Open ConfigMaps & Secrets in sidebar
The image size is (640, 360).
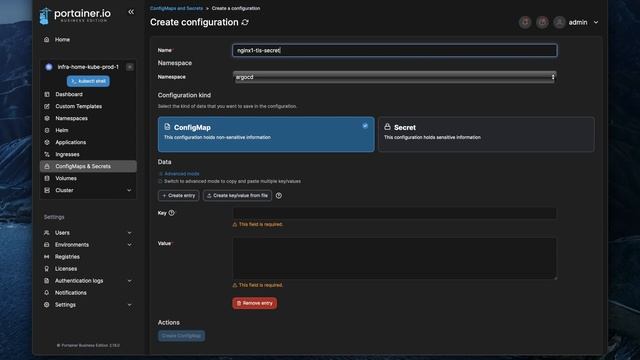[88, 167]
